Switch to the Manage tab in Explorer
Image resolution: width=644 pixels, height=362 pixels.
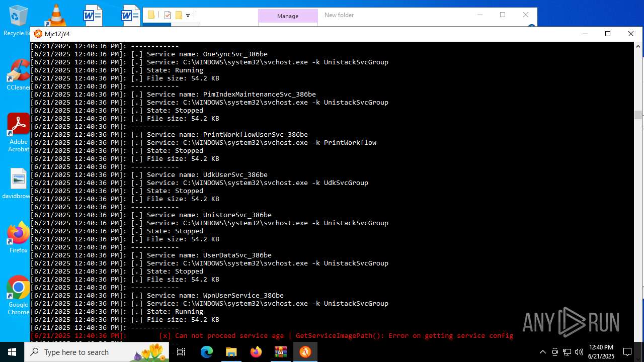(288, 16)
